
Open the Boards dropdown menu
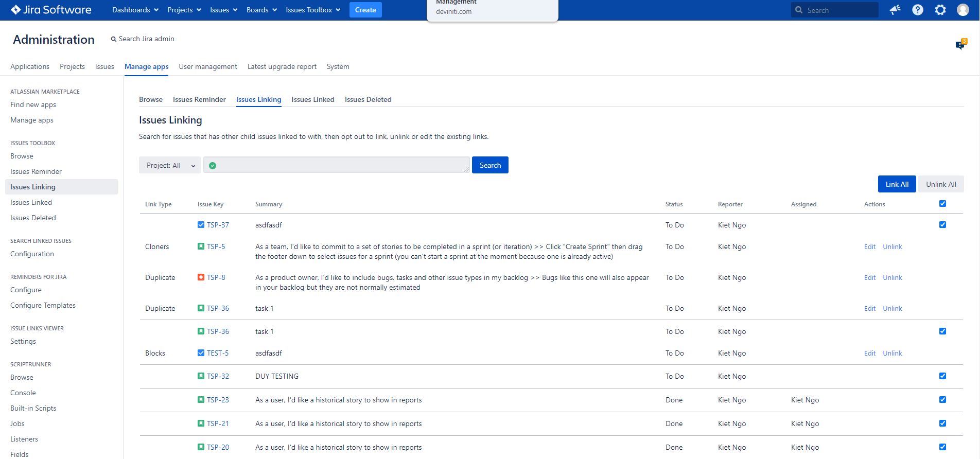click(261, 10)
